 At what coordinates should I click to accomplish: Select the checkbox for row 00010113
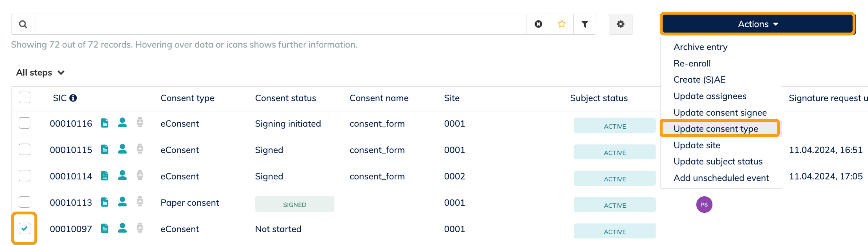(x=25, y=202)
